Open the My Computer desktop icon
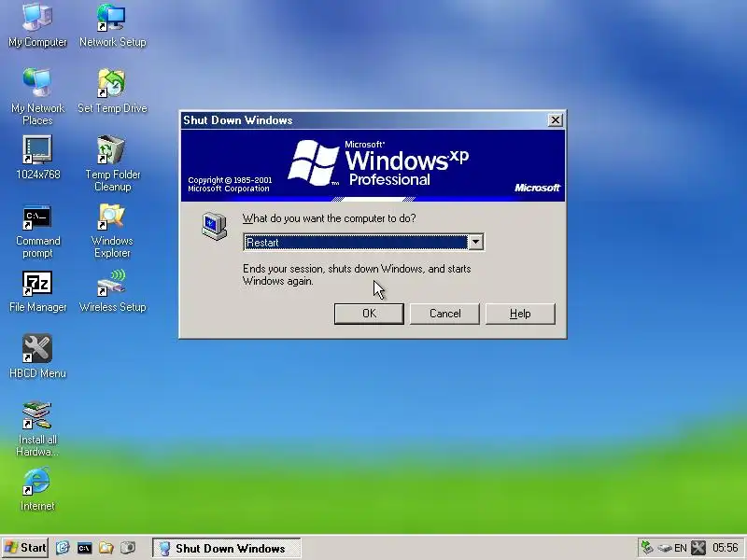Image resolution: width=747 pixels, height=560 pixels. coord(37,25)
